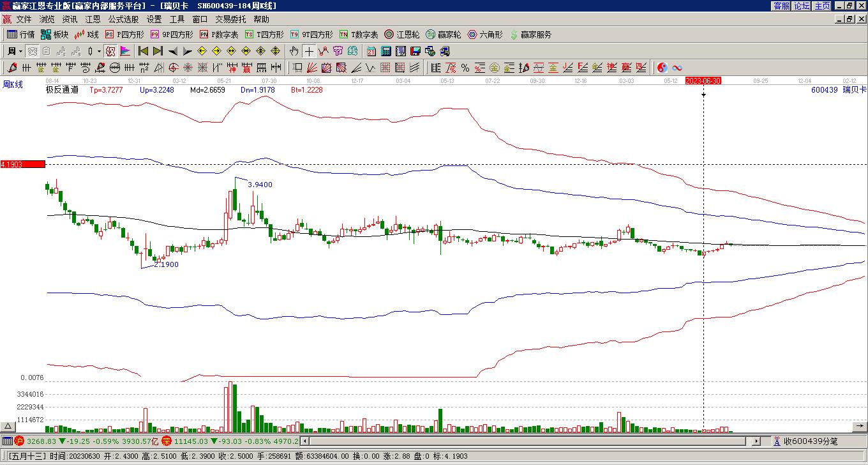Open the 周 period dropdown
The height and width of the screenshot is (465, 868).
pos(15,51)
